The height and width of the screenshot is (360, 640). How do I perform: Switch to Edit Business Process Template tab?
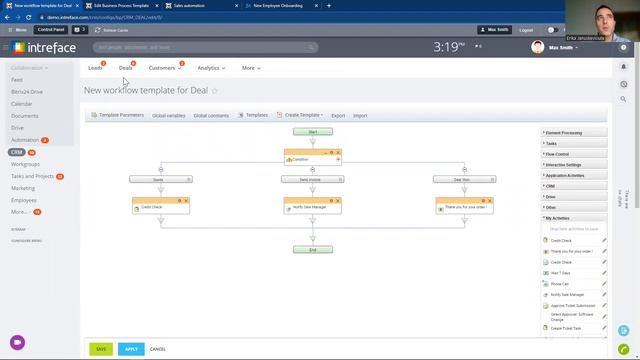point(121,6)
